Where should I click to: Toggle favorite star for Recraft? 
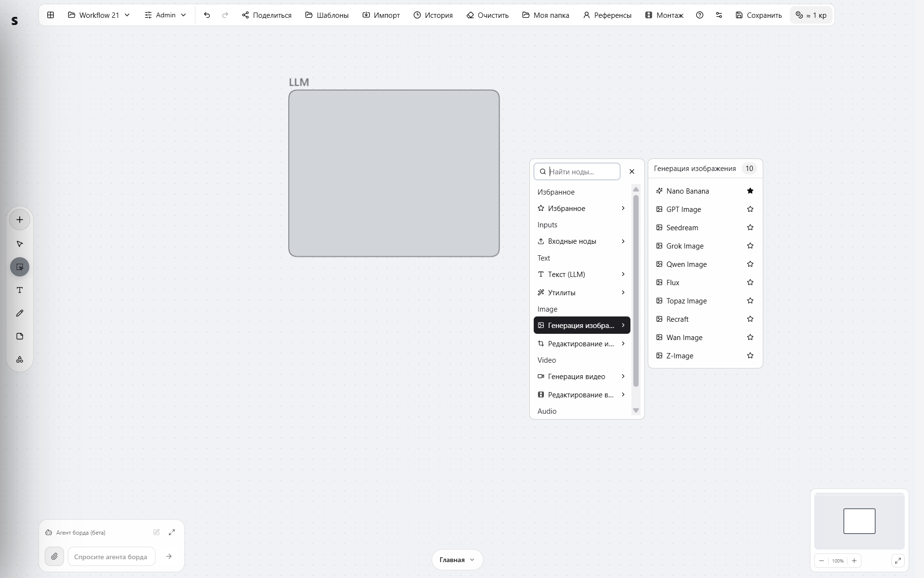tap(750, 319)
